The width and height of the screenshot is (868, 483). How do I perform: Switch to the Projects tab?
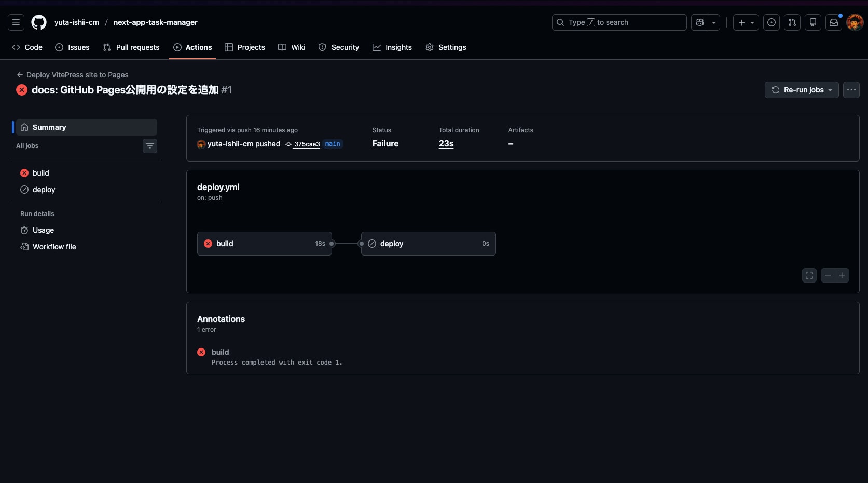[245, 47]
